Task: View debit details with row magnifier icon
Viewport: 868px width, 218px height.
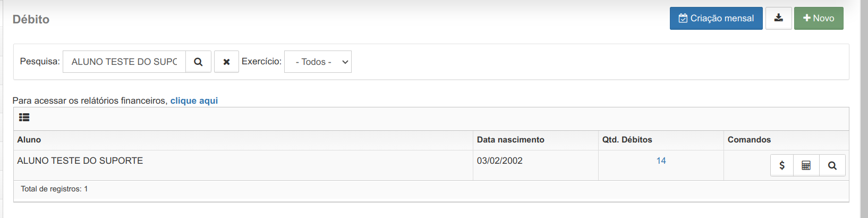Action: [x=832, y=165]
